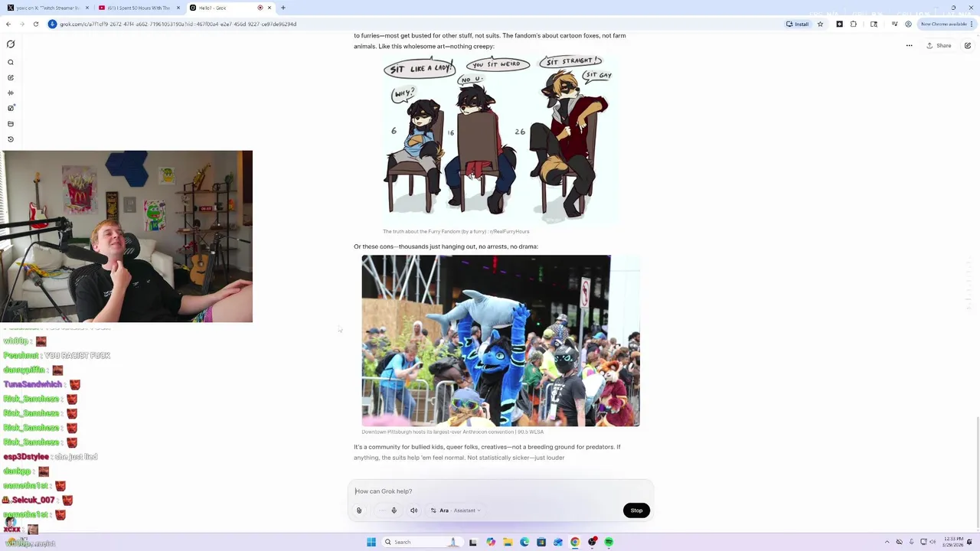980x551 pixels.
Task: Open chat history clock icon
Action: tap(11, 139)
